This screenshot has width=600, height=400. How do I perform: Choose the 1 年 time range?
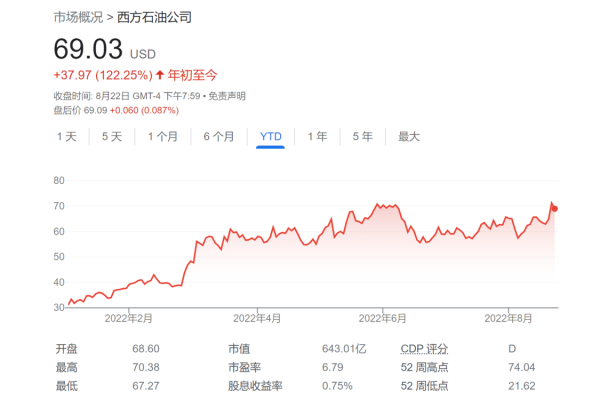coord(317,137)
